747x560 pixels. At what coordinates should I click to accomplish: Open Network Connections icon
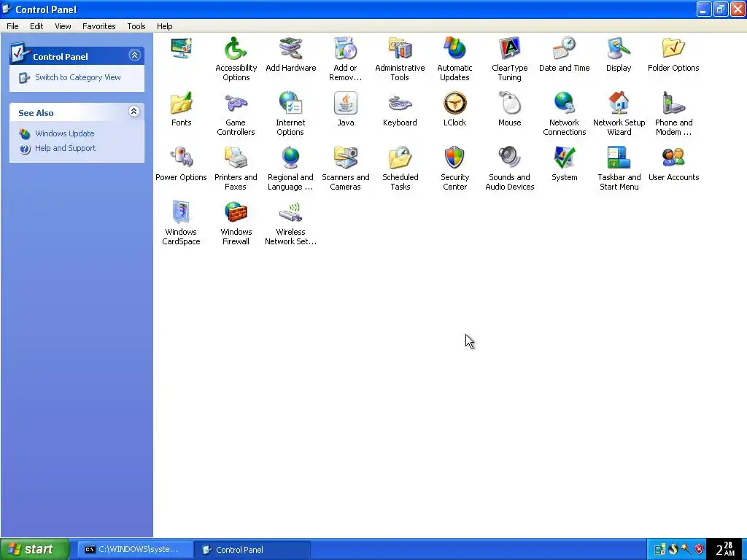coord(565,103)
